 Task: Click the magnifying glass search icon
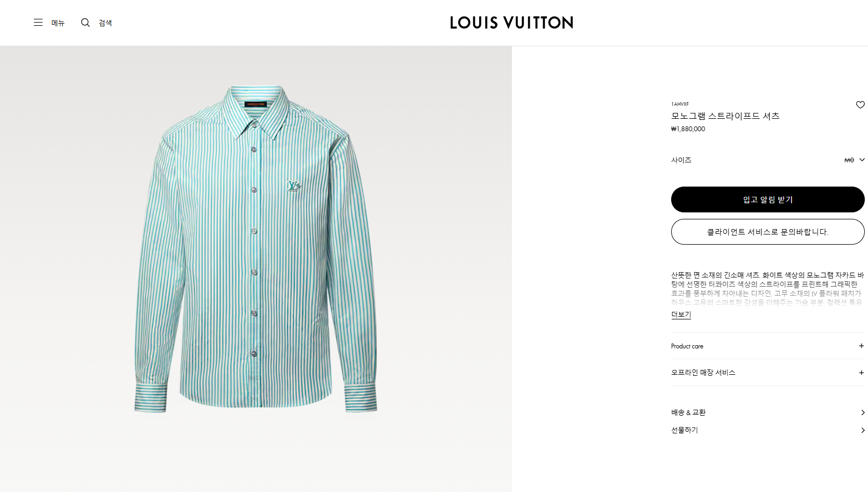coord(86,23)
